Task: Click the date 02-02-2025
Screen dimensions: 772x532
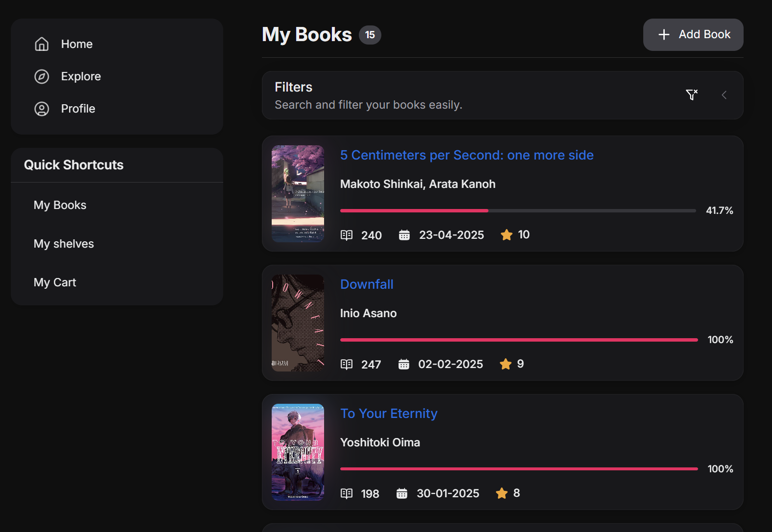Action: [450, 364]
